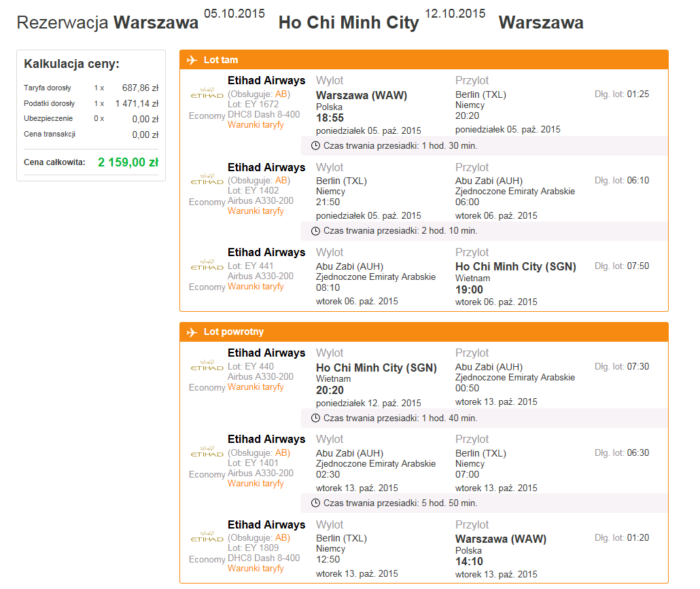Open Warunki taryfy for flight EY 1402
The width and height of the screenshot is (700, 589).
tap(256, 211)
